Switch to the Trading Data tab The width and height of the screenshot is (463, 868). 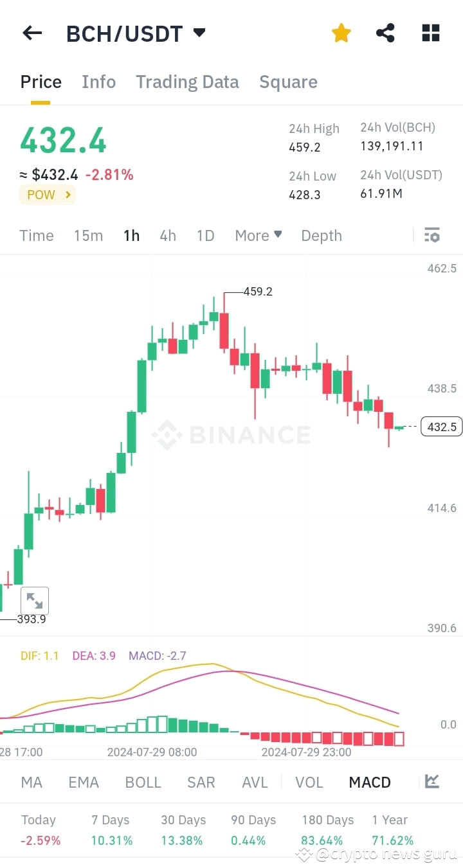coord(187,82)
